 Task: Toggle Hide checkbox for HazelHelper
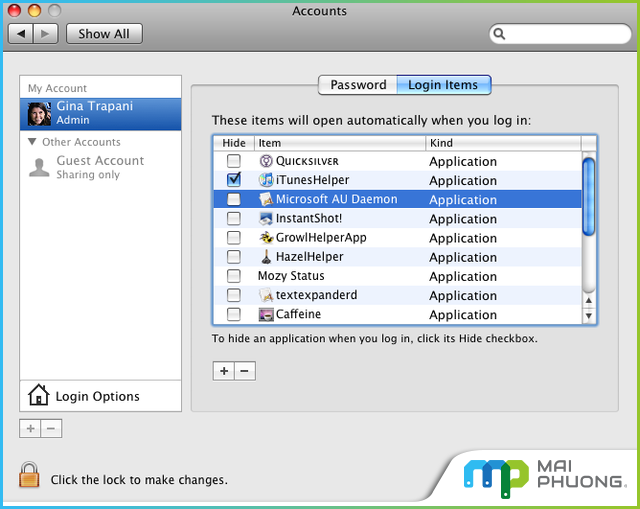(x=233, y=257)
